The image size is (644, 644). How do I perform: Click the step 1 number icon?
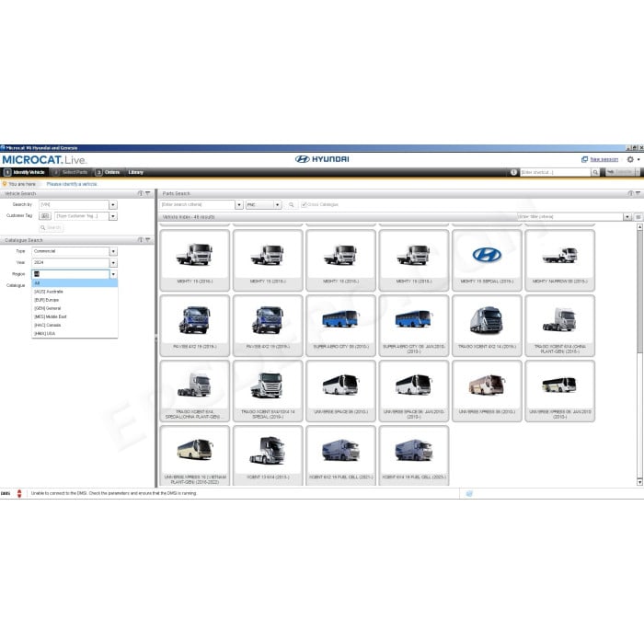(x=7, y=173)
